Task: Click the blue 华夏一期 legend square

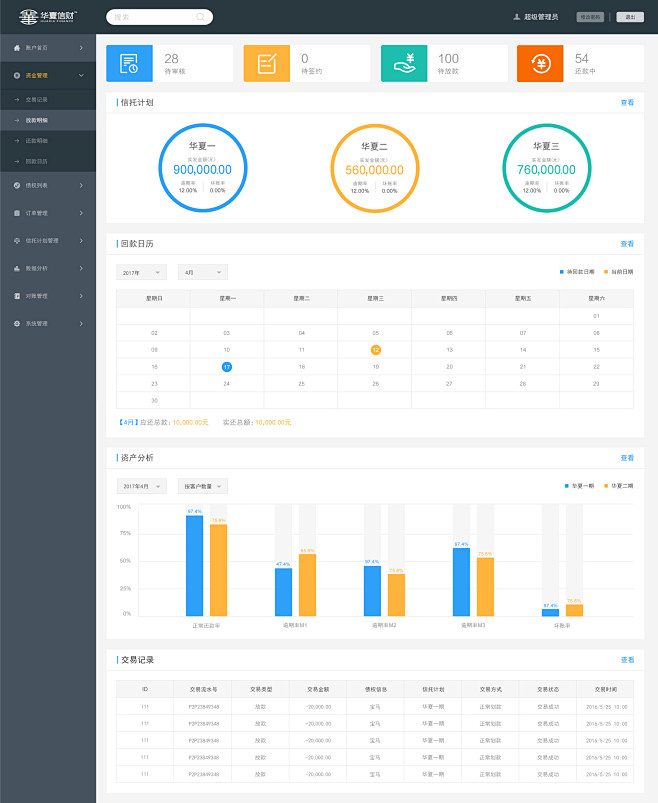Action: 566,486
